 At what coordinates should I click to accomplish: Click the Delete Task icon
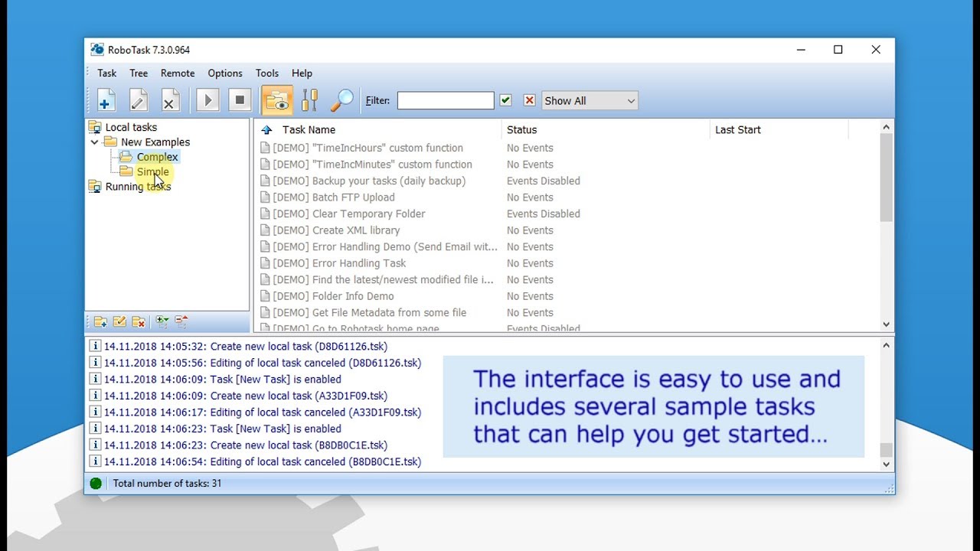tap(170, 100)
